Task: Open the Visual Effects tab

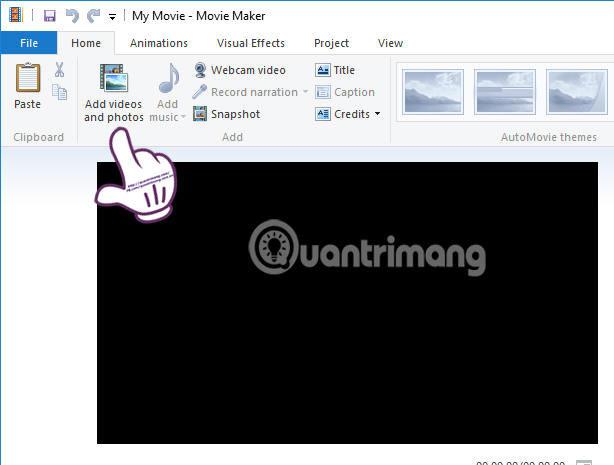Action: [x=251, y=43]
